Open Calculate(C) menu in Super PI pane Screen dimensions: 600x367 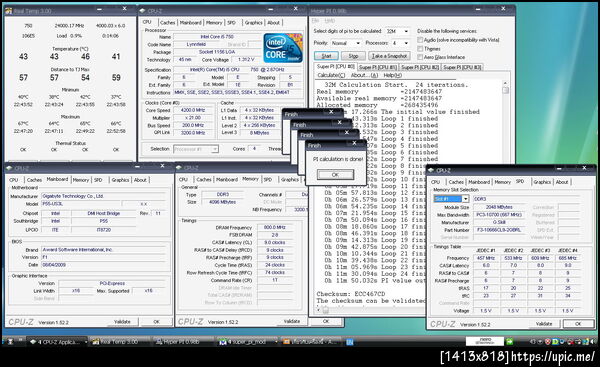click(331, 75)
